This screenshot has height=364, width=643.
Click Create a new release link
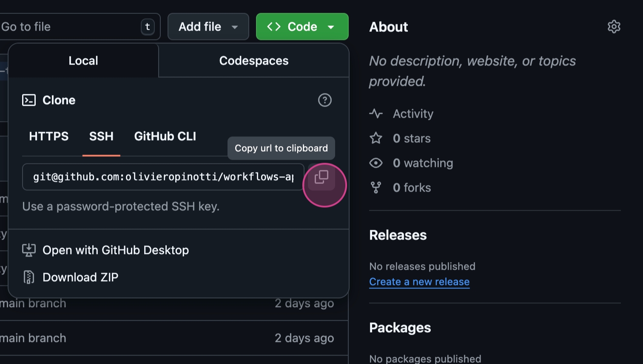click(419, 282)
